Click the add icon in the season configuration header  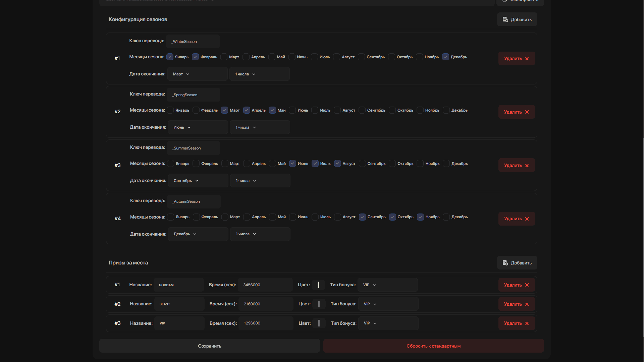click(x=505, y=19)
